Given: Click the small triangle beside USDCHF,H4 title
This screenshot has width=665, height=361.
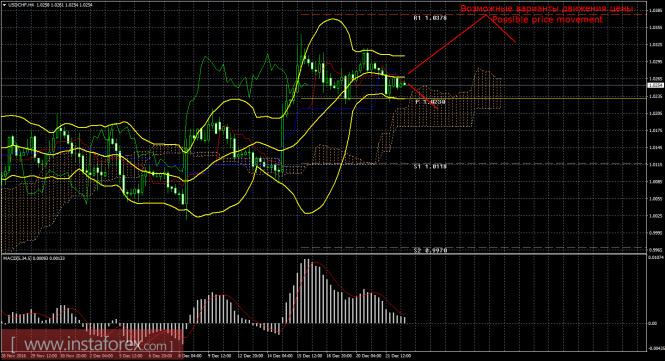Looking at the screenshot, I should (4, 5).
